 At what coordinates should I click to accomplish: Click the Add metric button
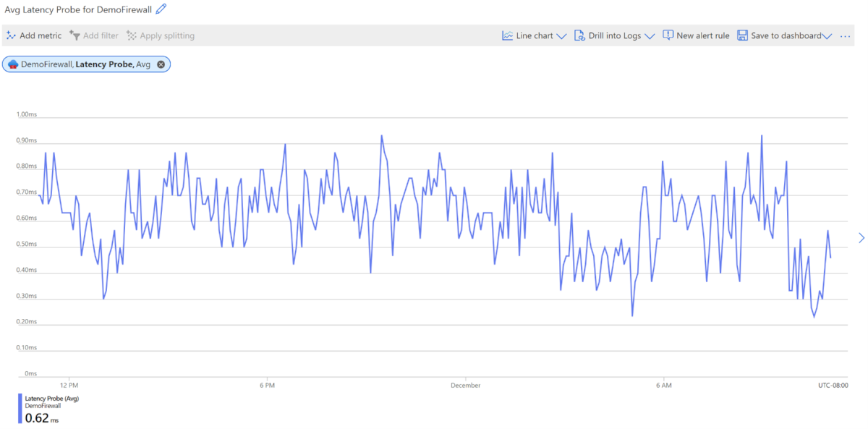pos(33,35)
